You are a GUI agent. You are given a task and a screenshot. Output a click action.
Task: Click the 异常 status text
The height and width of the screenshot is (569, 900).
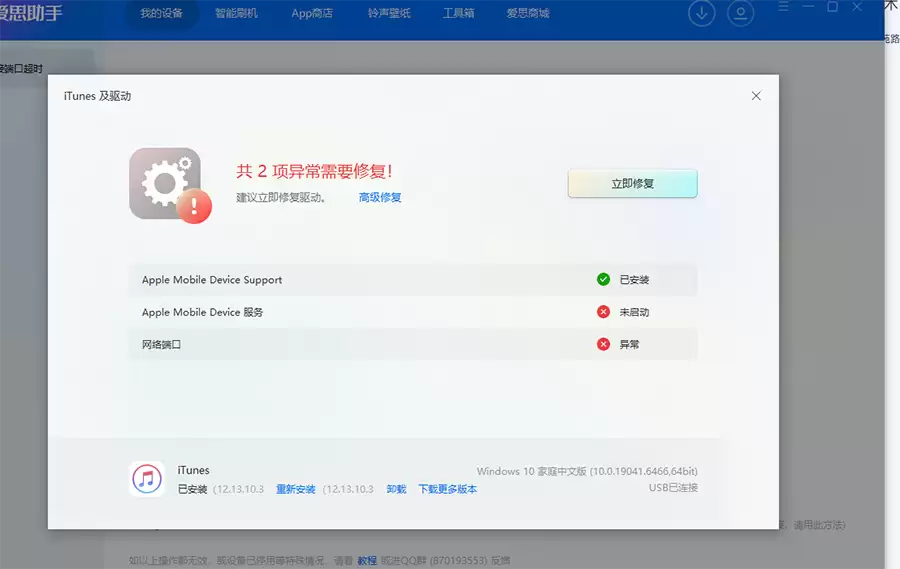point(629,344)
